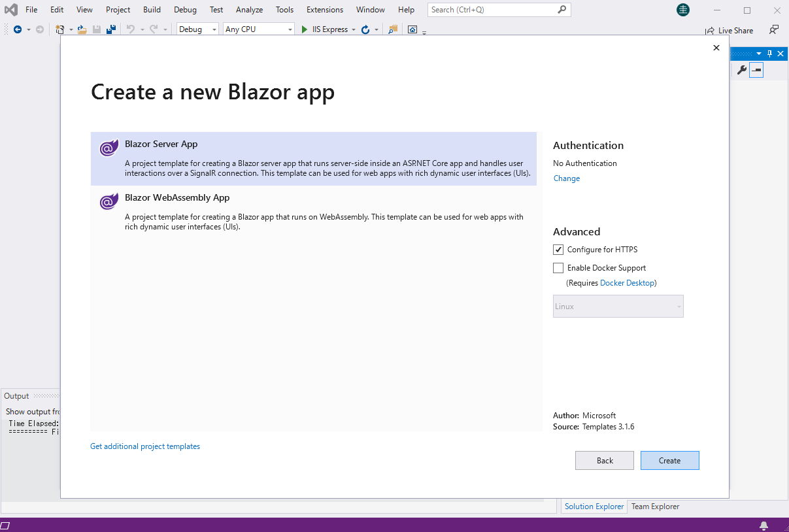Switch to the Team Explorer tab

pyautogui.click(x=654, y=506)
